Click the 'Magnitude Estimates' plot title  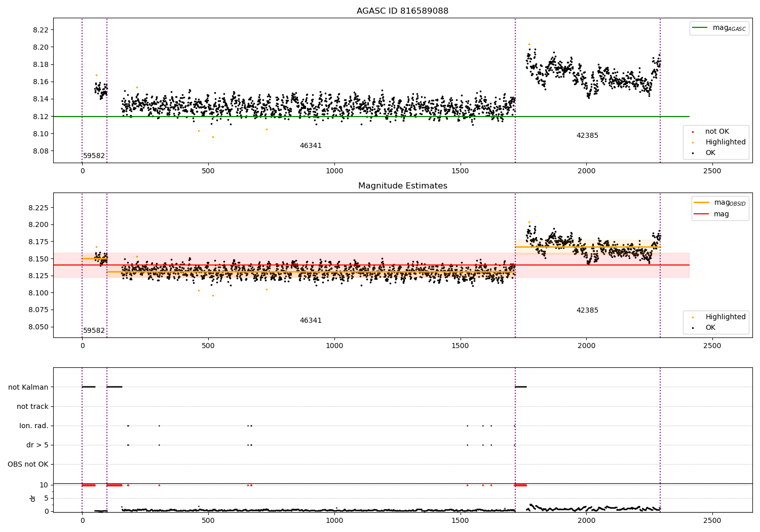[x=402, y=186]
